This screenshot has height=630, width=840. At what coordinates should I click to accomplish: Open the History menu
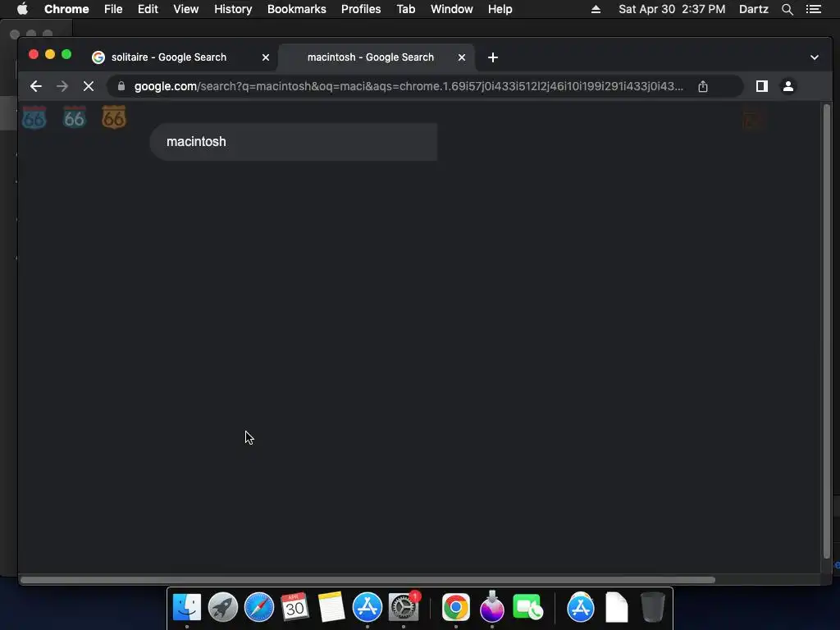click(233, 9)
